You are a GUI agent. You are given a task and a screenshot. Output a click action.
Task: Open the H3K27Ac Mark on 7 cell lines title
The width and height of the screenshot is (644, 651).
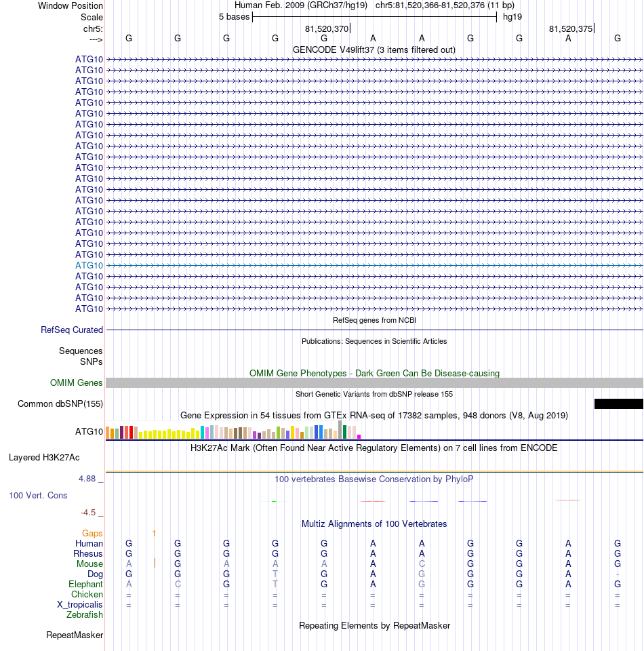[374, 448]
